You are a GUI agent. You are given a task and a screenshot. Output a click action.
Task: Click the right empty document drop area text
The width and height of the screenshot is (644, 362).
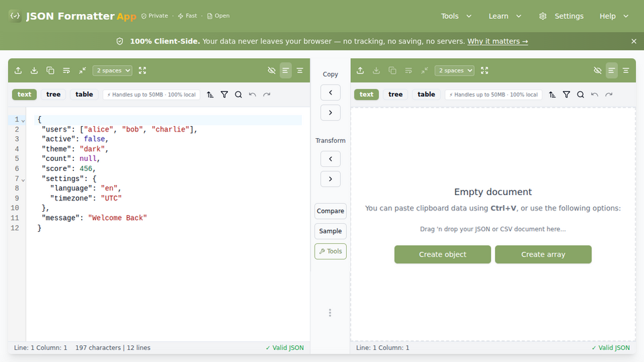coord(493,229)
